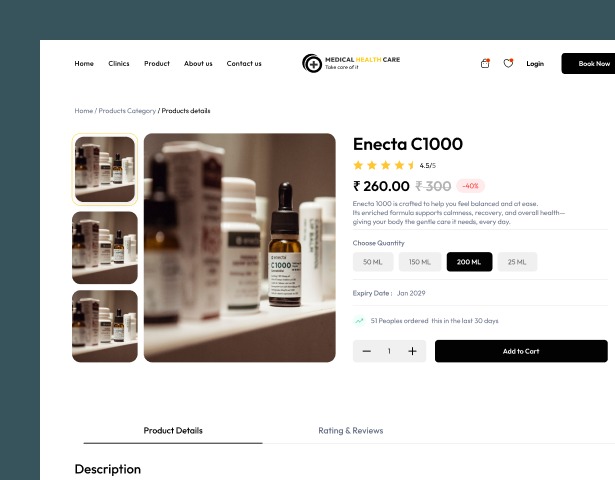This screenshot has width=615, height=480.
Task: Choose the 25 ML quantity option
Action: pyautogui.click(x=517, y=262)
